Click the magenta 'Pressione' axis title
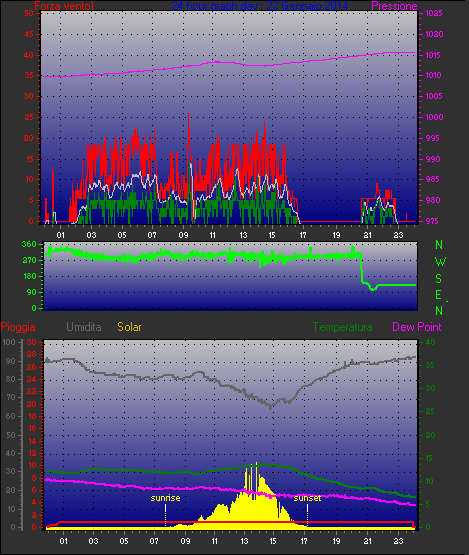469x555 pixels. pyautogui.click(x=394, y=6)
